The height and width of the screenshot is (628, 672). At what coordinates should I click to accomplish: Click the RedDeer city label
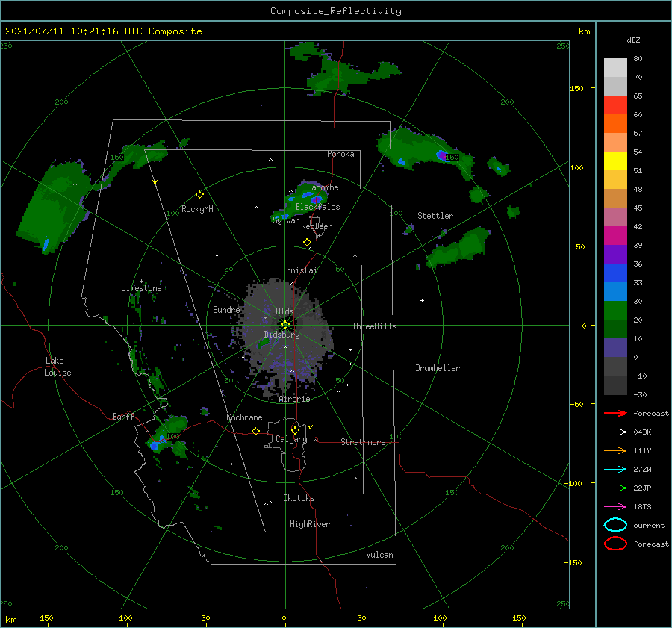coord(317,226)
